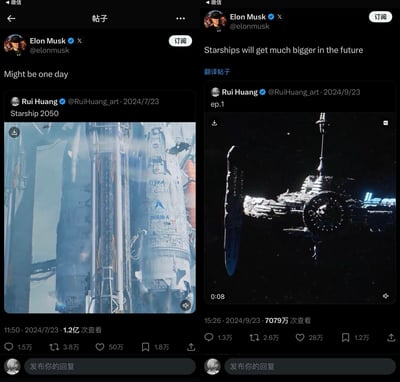Click the subscribe button on left post
400x382 pixels.
pyautogui.click(x=180, y=41)
